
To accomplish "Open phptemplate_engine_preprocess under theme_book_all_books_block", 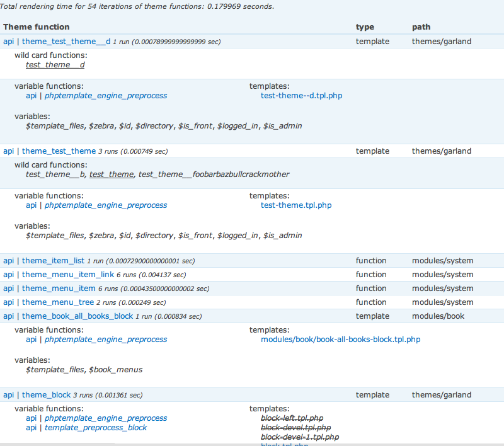I will (x=106, y=340).
